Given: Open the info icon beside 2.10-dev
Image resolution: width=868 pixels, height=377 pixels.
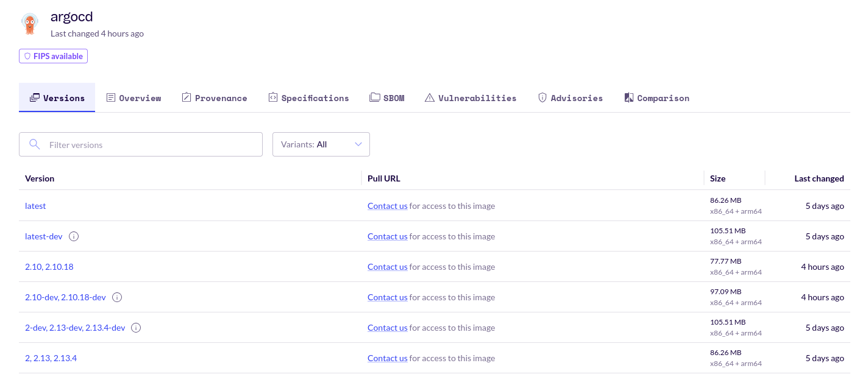Looking at the screenshot, I should coord(116,297).
